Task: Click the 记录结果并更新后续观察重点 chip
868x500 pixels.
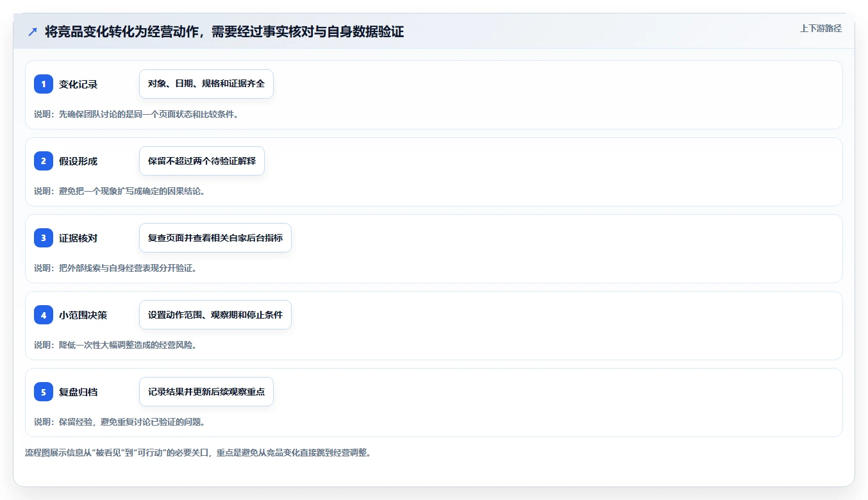Action: 206,392
